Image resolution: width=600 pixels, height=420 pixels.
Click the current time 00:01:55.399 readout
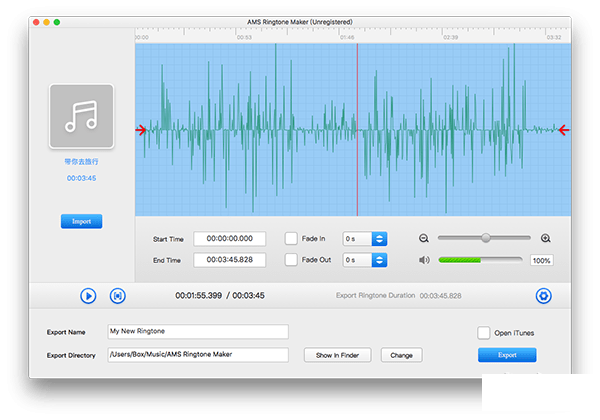tap(199, 296)
